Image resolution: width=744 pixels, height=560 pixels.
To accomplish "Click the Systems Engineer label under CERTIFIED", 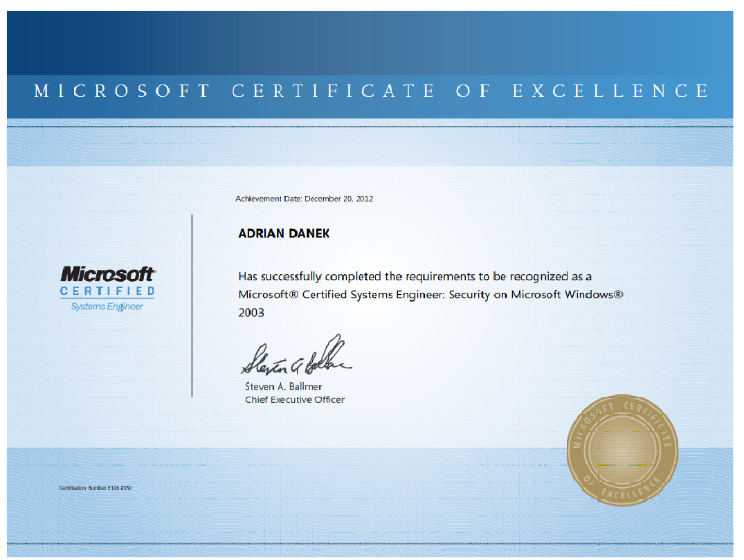I will [107, 307].
